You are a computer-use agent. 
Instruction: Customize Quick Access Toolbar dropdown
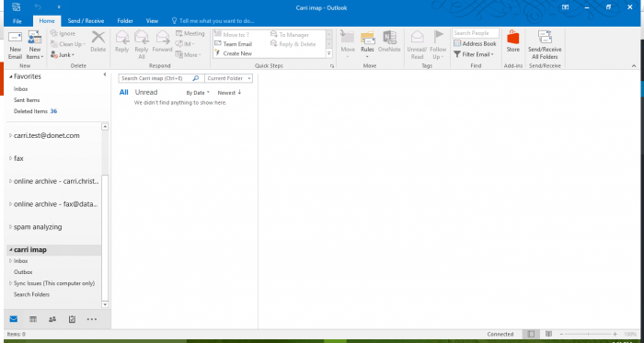[x=59, y=7]
